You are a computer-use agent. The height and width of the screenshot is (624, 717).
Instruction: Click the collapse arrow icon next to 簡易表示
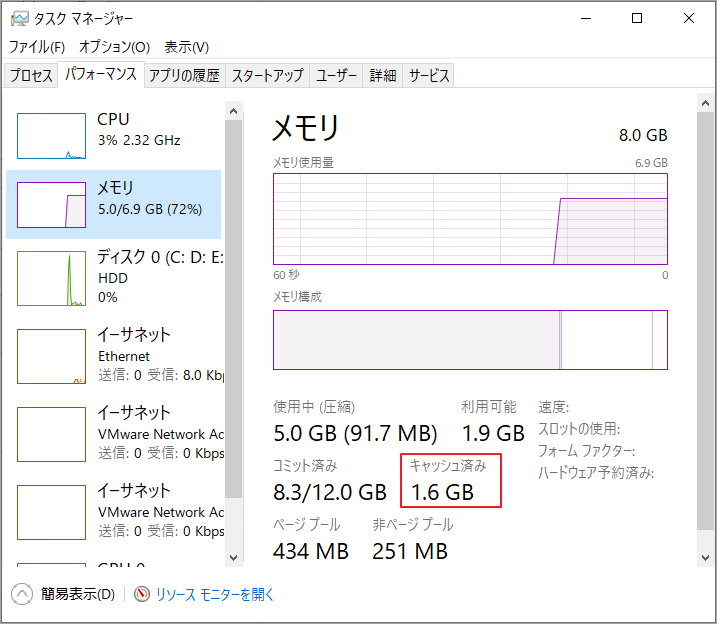21,594
